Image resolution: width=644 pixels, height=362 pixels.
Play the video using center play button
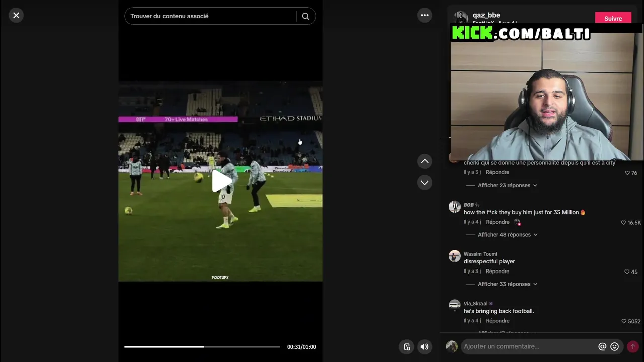click(x=221, y=181)
